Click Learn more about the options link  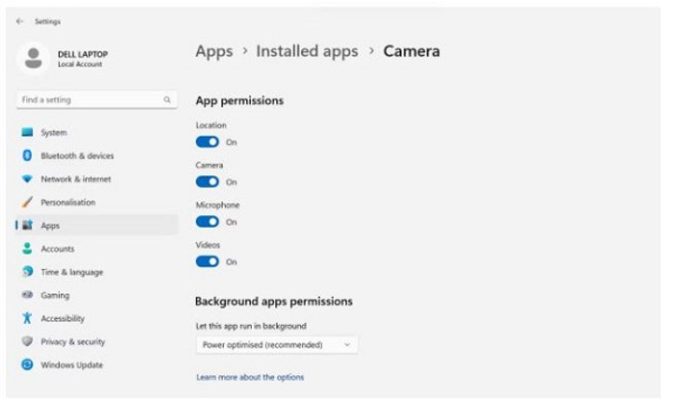tap(250, 377)
